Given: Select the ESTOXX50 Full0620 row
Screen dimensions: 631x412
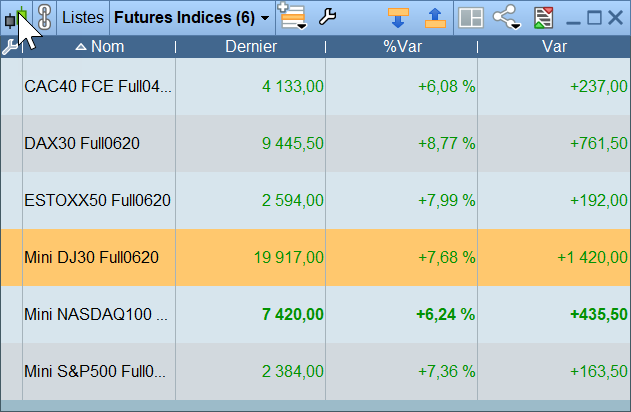Looking at the screenshot, I should (x=316, y=200).
